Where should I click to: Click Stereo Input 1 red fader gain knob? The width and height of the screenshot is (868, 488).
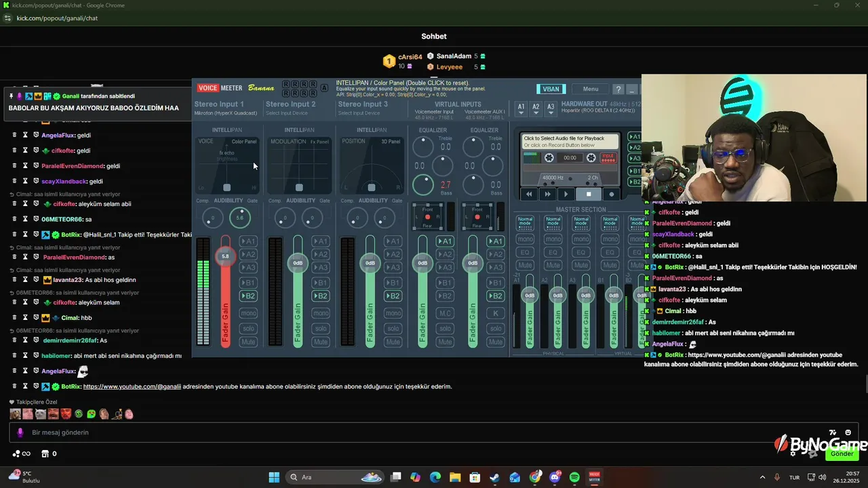pos(225,256)
